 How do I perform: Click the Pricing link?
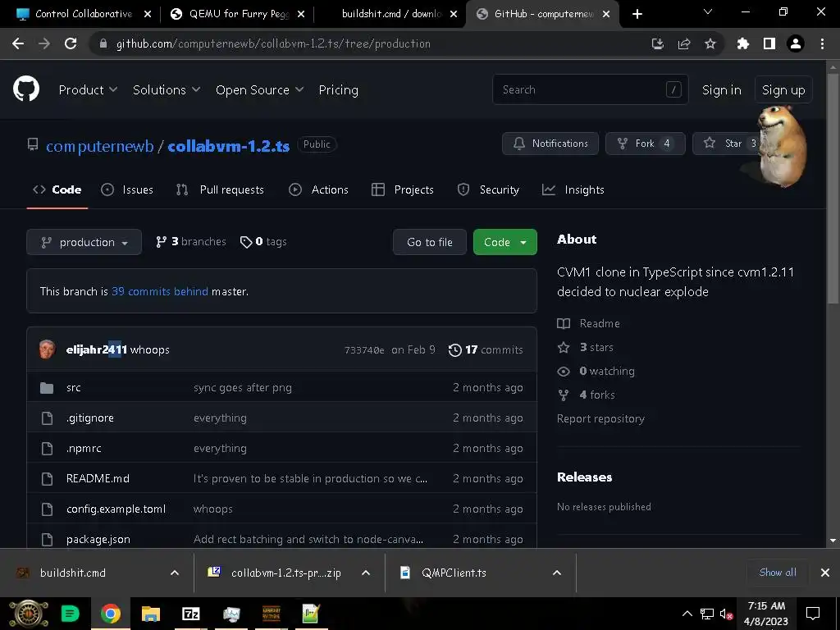(x=339, y=90)
